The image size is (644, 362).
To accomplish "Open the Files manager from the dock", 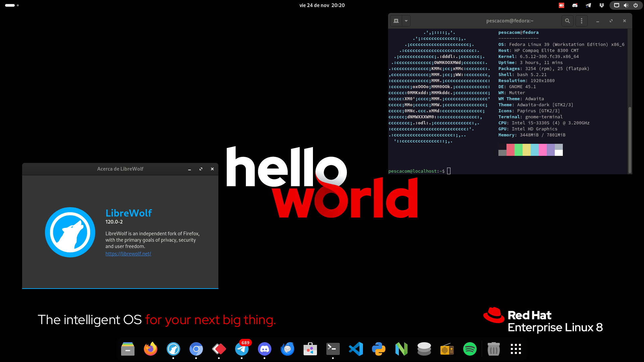I will 127,349.
